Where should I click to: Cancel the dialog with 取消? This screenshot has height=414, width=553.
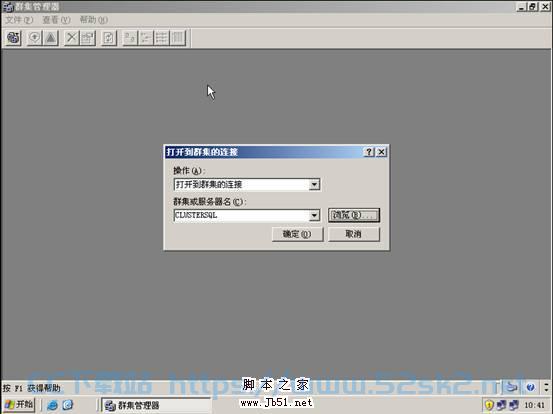click(x=354, y=234)
